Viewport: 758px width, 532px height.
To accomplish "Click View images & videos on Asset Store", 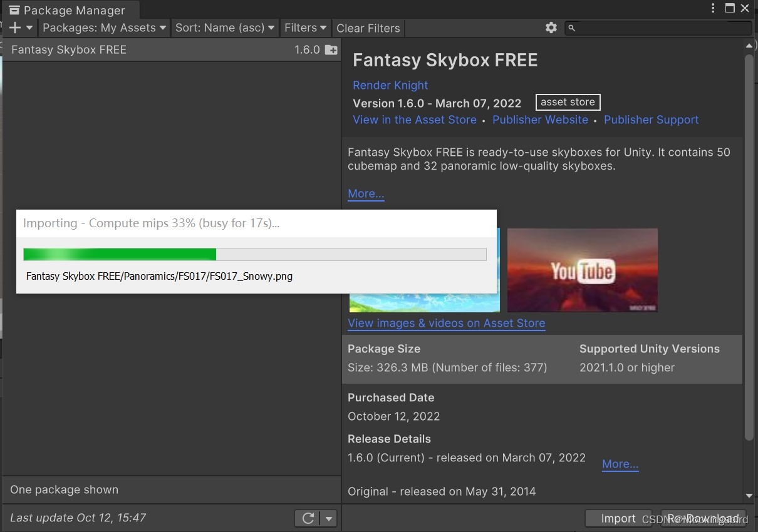I will 446,323.
